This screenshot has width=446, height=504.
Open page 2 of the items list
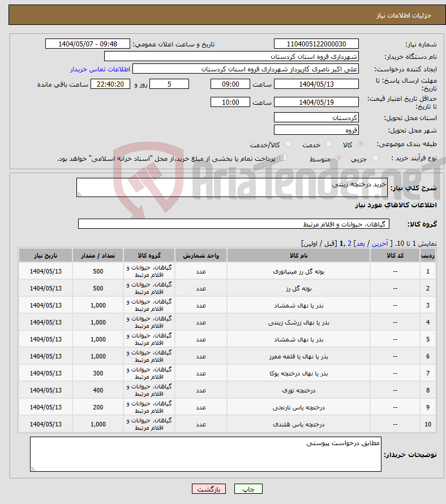click(x=350, y=244)
